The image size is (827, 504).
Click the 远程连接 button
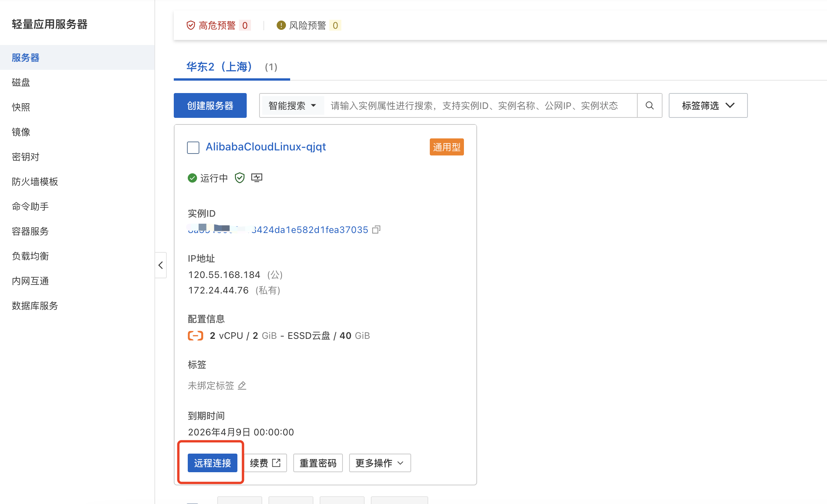tap(213, 463)
